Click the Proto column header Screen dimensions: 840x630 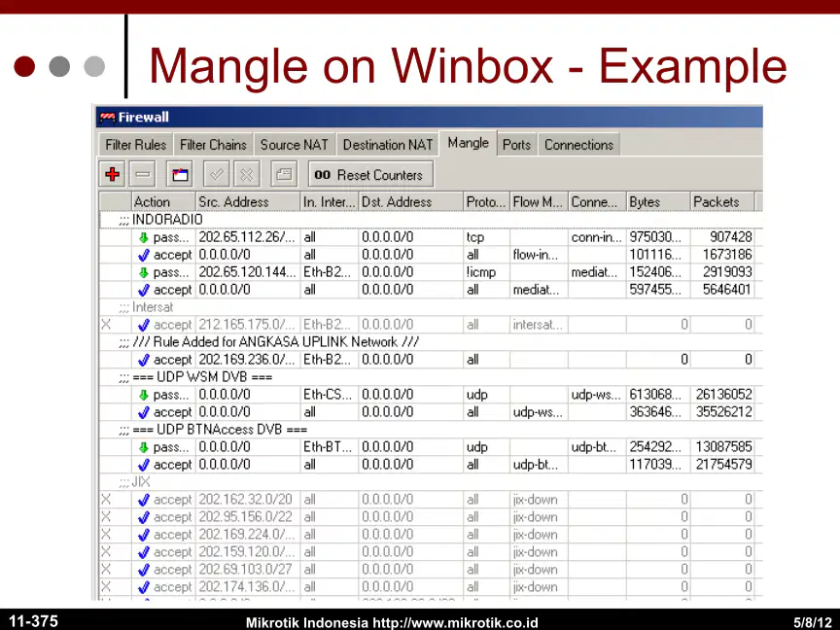click(x=486, y=202)
